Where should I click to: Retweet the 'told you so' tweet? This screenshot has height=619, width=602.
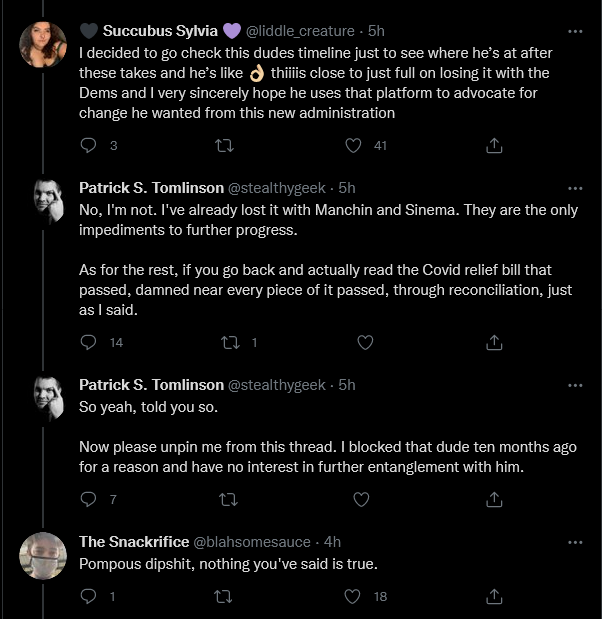point(228,500)
